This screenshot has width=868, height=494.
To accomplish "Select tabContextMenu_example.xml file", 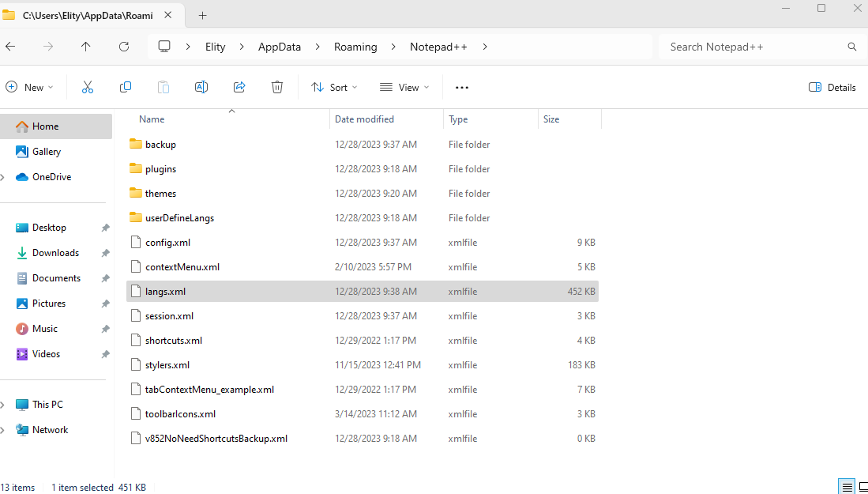I will click(x=363, y=390).
